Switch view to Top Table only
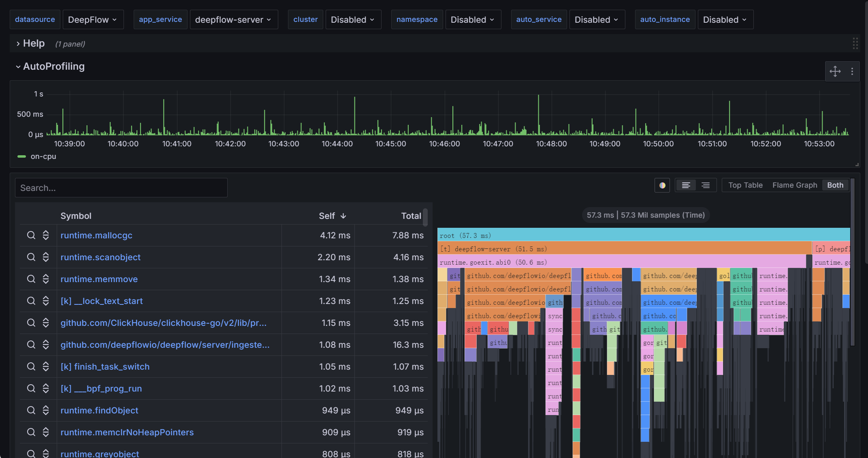868x458 pixels. tap(745, 185)
